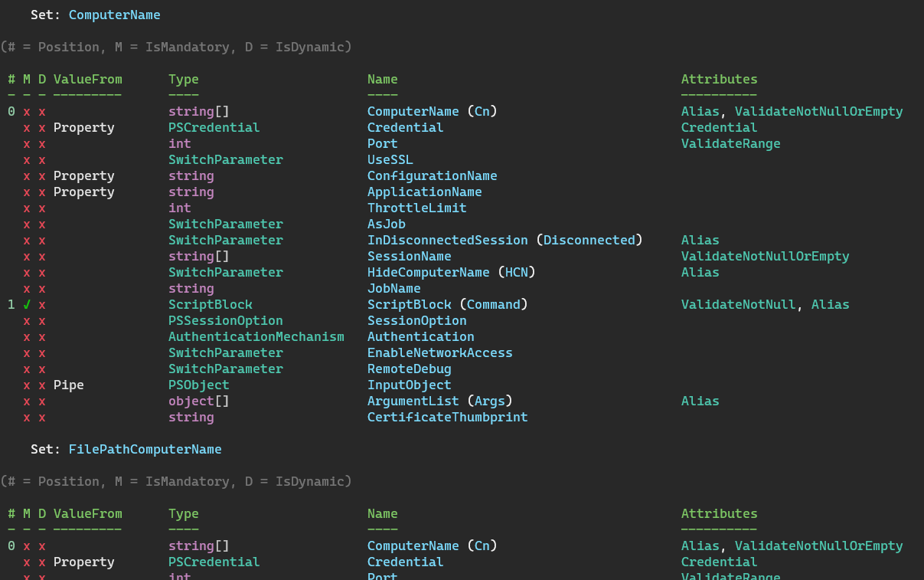Click "SwitchParameter" in the AsJob row
Screen dimensions: 924x580
(226, 224)
